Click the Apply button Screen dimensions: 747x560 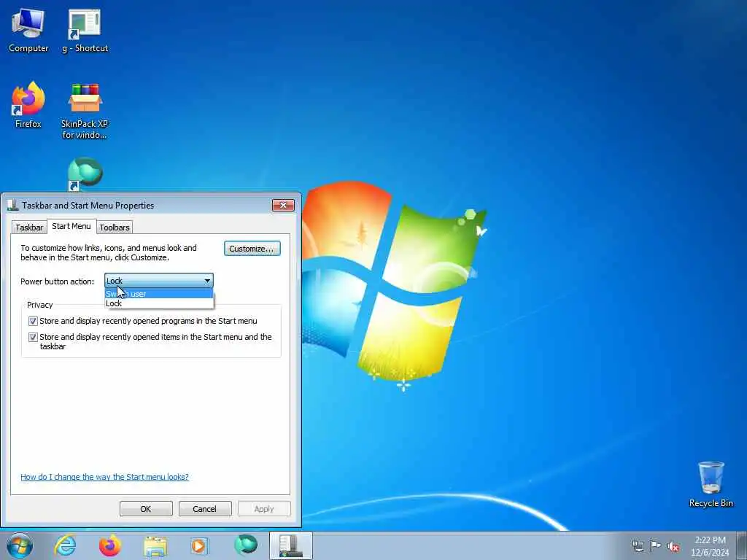(x=264, y=508)
